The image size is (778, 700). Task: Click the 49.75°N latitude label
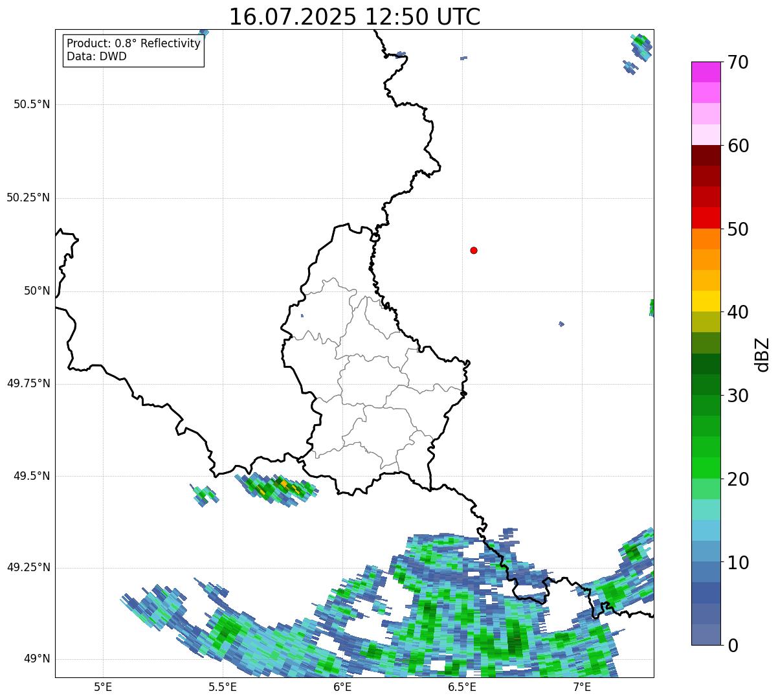pyautogui.click(x=28, y=383)
